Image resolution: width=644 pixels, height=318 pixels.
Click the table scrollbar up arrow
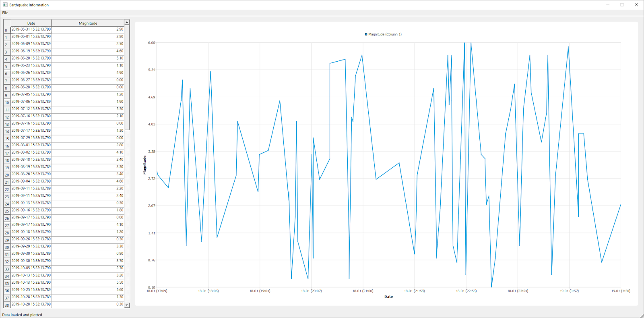[x=127, y=22]
